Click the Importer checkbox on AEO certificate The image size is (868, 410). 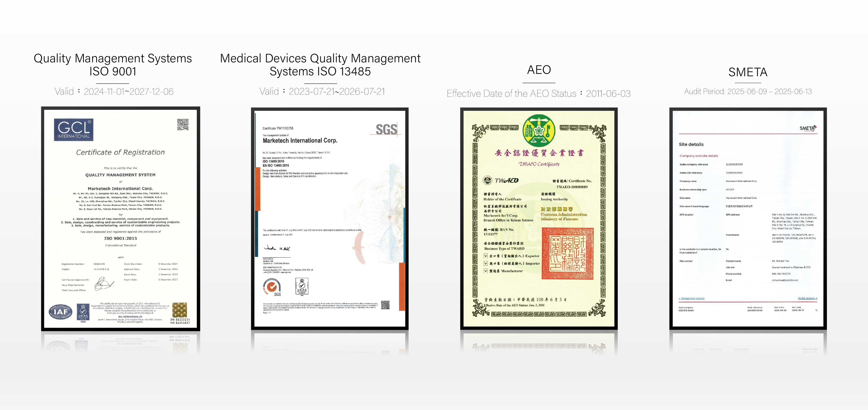click(486, 263)
